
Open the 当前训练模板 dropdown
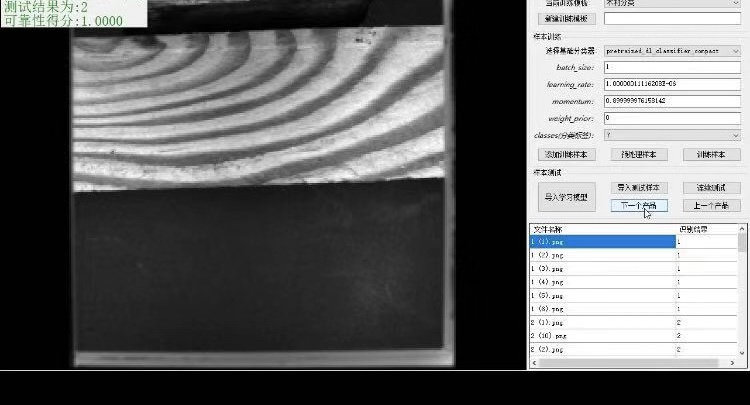click(x=672, y=3)
